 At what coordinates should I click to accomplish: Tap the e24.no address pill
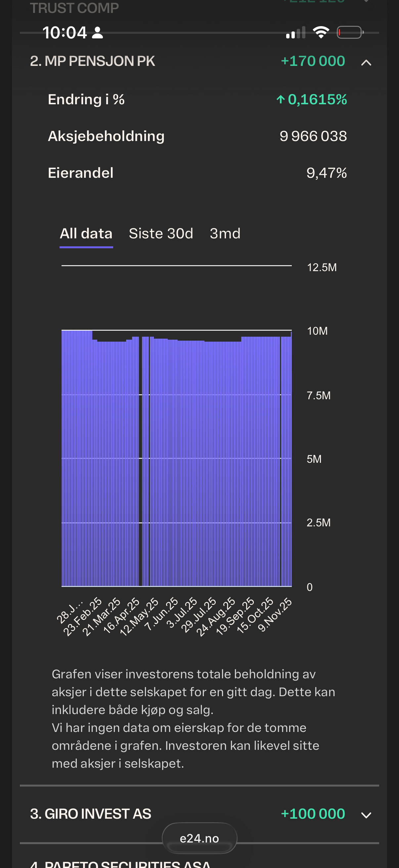point(199,838)
